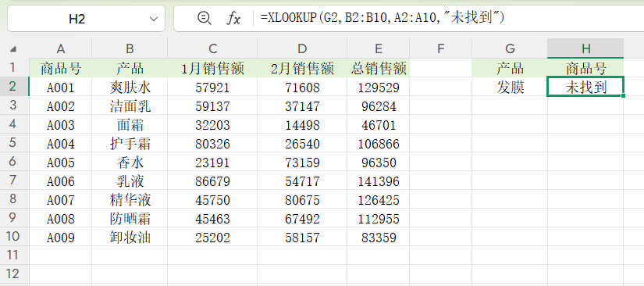Select the 护手霜 product cell
Viewport: 644px width, 286px height.
130,144
